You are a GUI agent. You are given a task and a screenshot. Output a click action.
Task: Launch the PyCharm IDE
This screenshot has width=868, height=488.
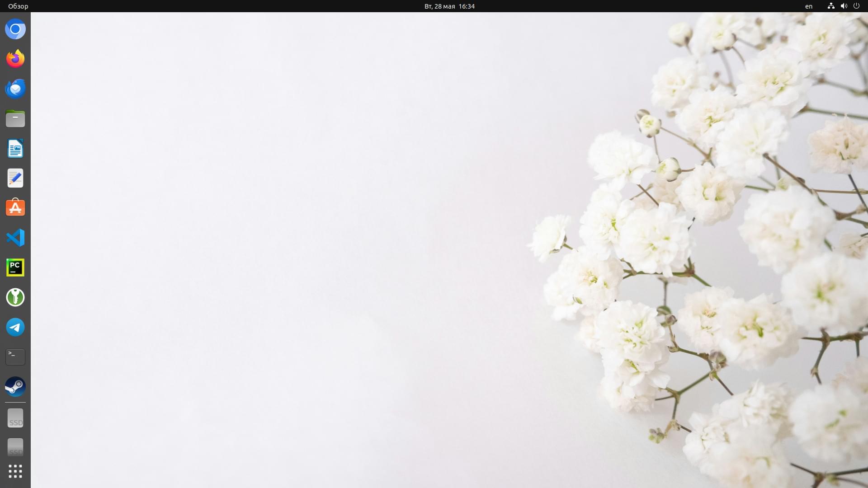[15, 267]
